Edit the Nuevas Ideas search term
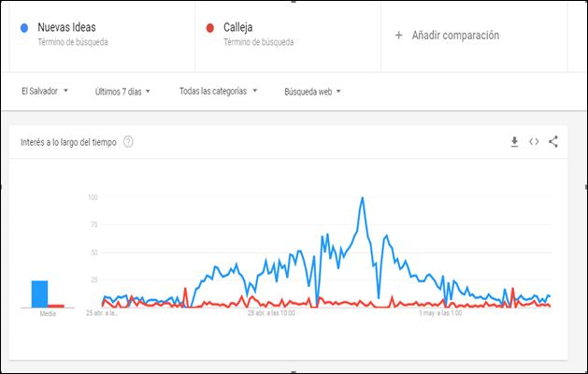 tap(66, 27)
